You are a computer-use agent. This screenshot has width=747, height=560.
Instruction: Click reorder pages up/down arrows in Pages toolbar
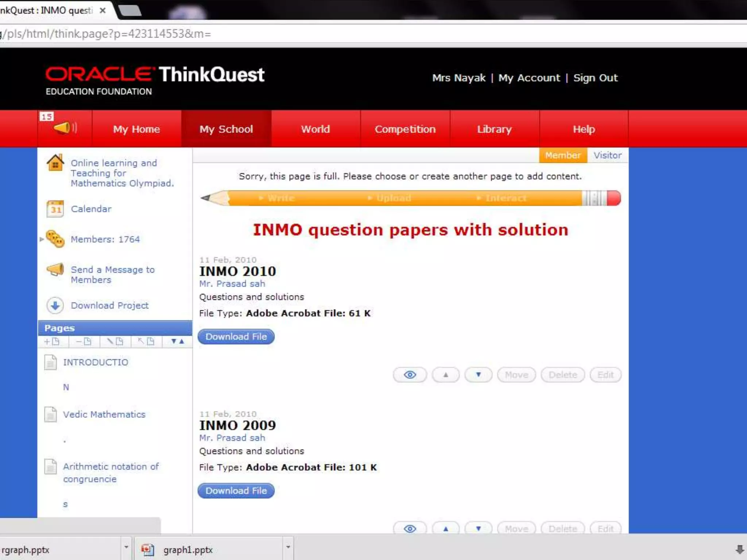[x=178, y=342]
